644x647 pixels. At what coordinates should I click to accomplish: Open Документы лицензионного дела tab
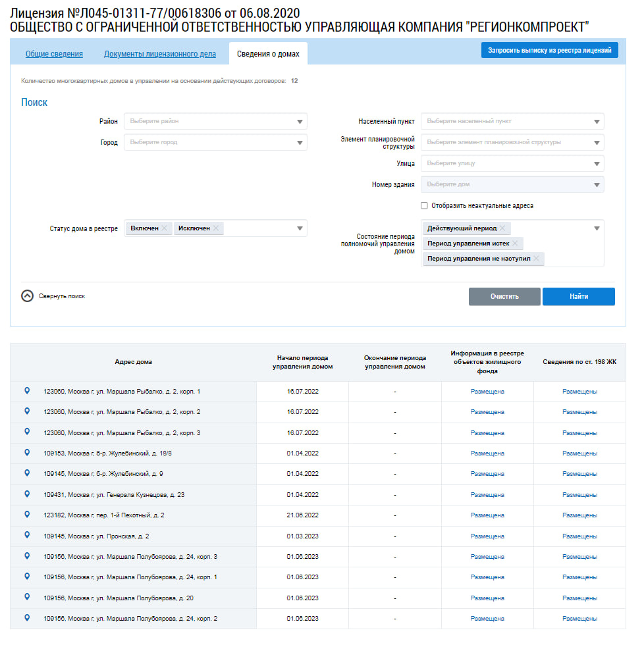[x=160, y=54]
